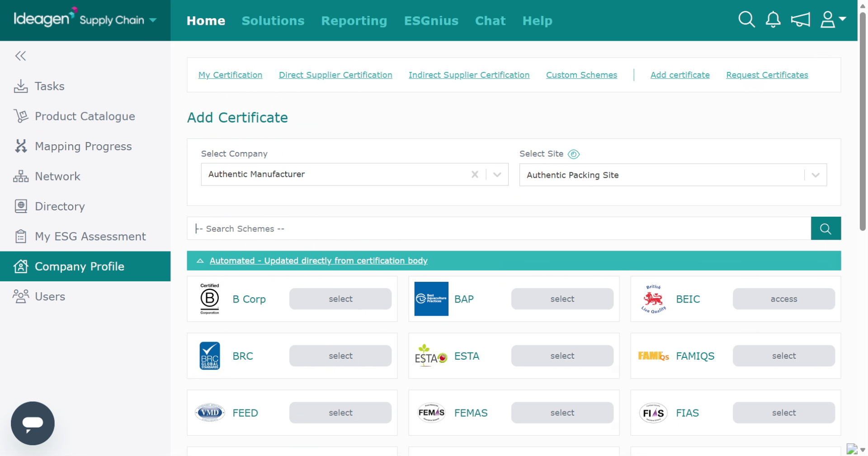Select the BRC scheme
Image resolution: width=868 pixels, height=456 pixels.
(340, 356)
